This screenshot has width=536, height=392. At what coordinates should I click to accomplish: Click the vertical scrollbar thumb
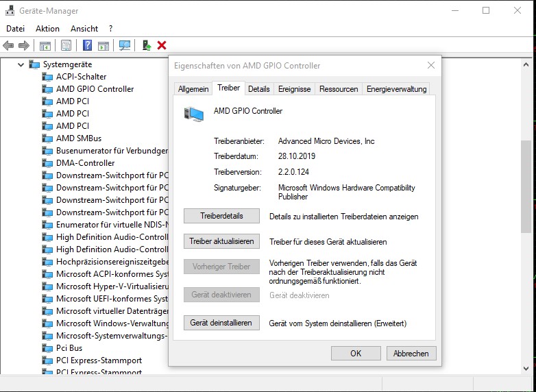tap(526, 186)
